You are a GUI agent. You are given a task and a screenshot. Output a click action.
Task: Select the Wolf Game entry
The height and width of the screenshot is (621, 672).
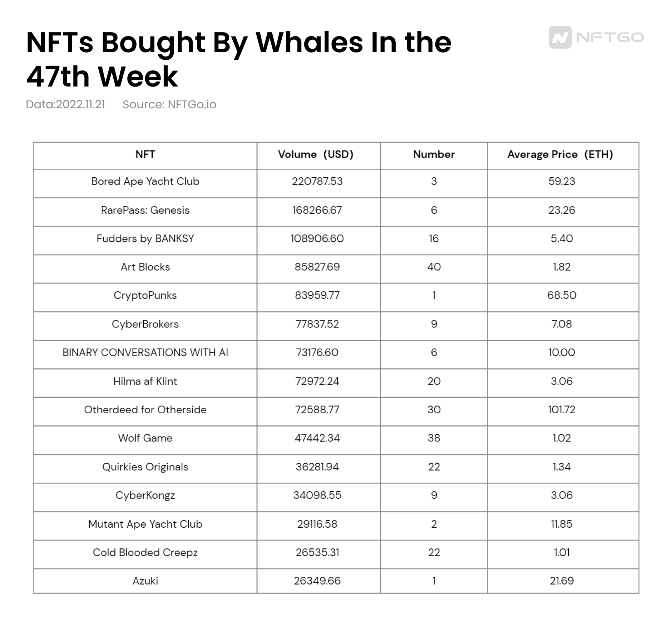pyautogui.click(x=145, y=438)
